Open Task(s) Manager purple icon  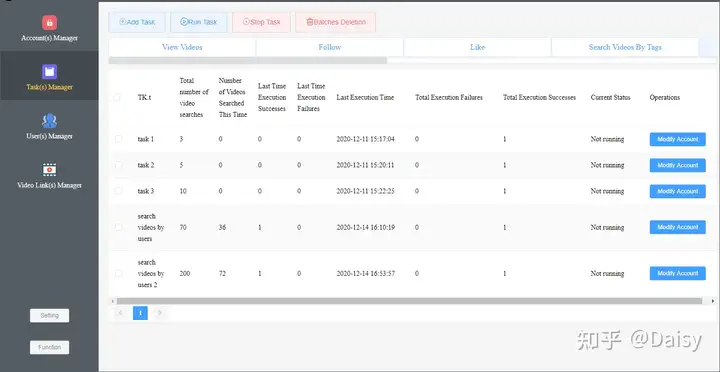click(50, 72)
